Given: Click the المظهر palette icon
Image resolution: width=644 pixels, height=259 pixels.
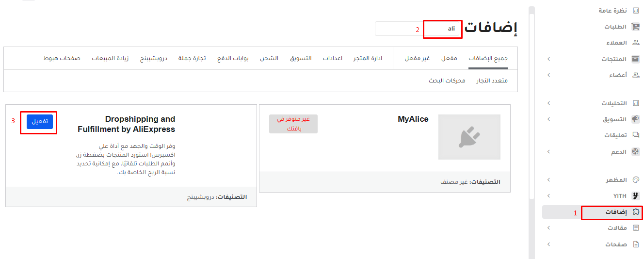Looking at the screenshot, I should click(636, 179).
